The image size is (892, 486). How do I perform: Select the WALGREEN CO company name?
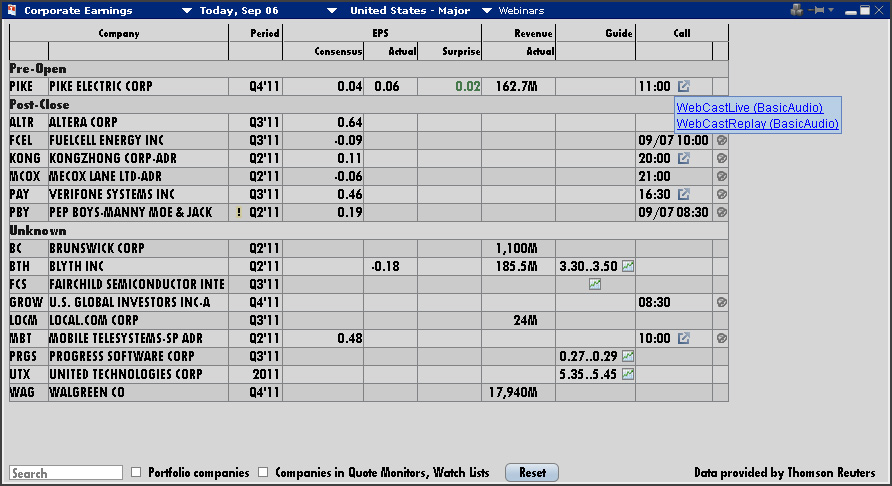(86, 393)
